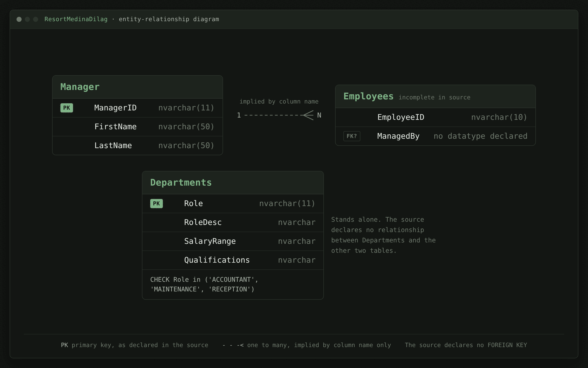Viewport: 588px width, 368px height.
Task: Click the Role column name
Action: (193, 204)
